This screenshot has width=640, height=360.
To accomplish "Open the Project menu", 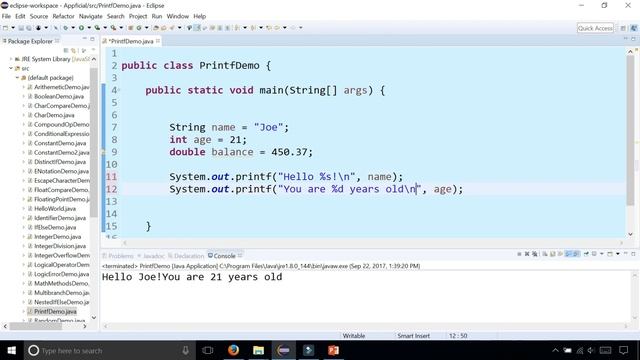I will [x=138, y=16].
